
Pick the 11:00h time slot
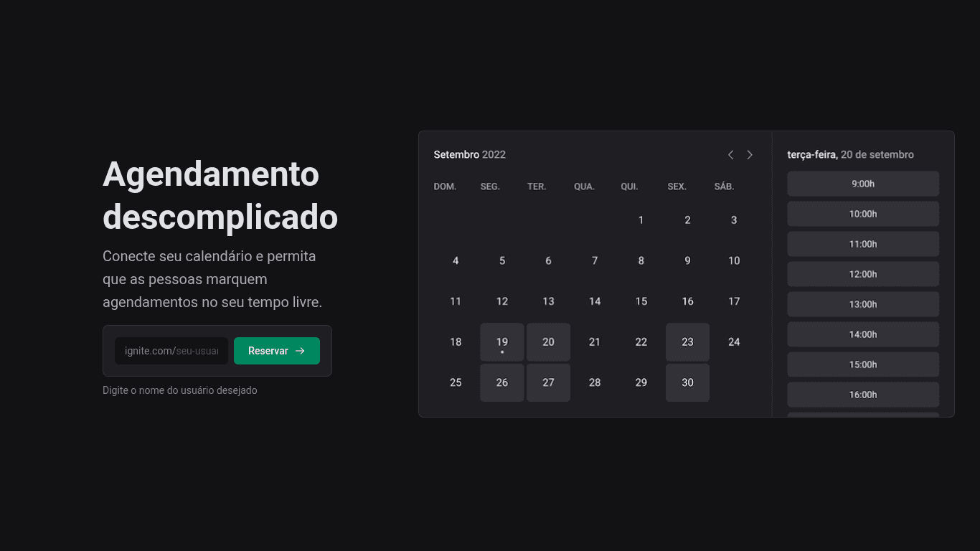coord(862,244)
